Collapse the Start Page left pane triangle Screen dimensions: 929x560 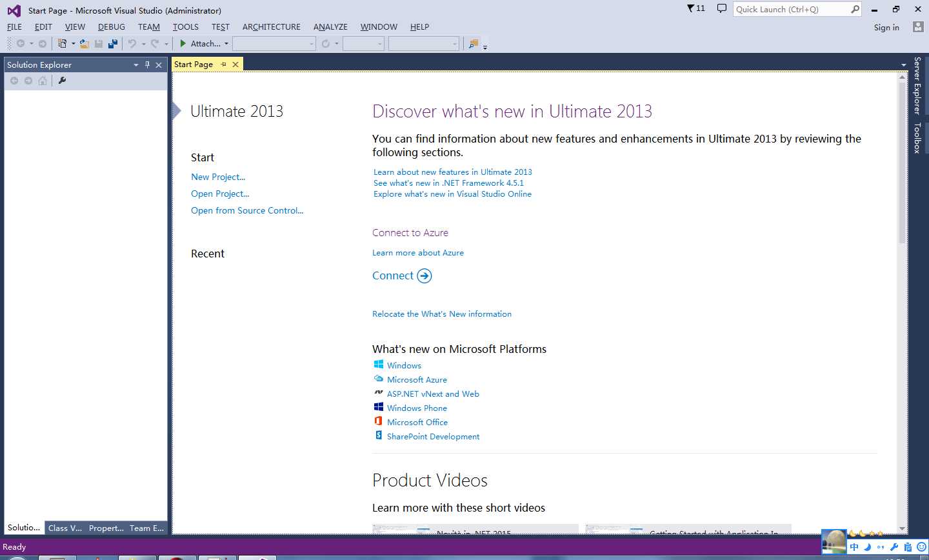click(177, 111)
